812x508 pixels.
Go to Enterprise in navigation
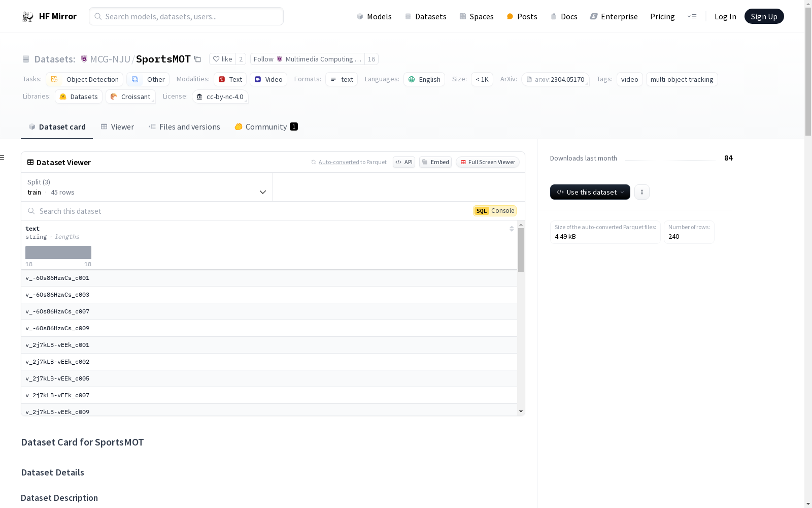point(614,17)
